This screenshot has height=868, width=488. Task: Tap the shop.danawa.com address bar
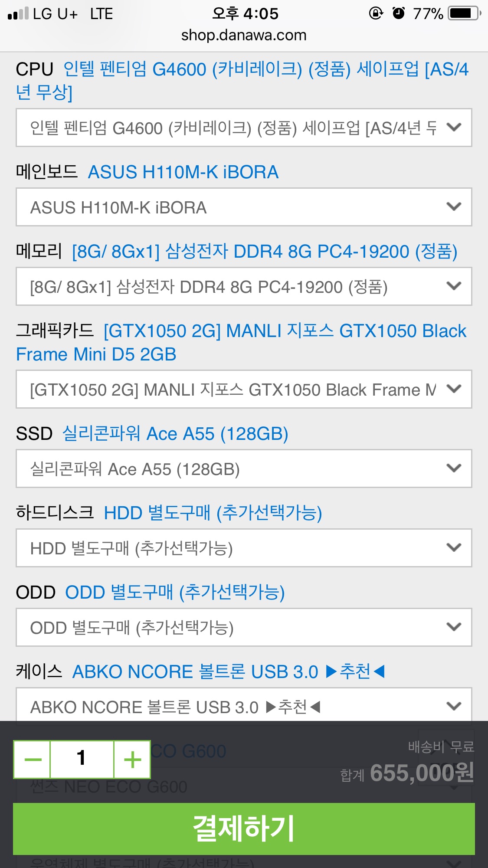pos(244,35)
